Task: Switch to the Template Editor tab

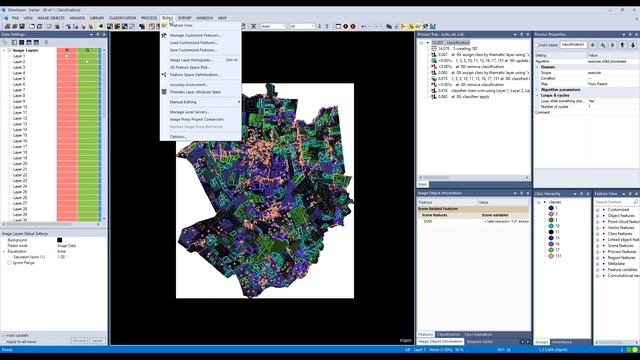Action: click(x=480, y=342)
